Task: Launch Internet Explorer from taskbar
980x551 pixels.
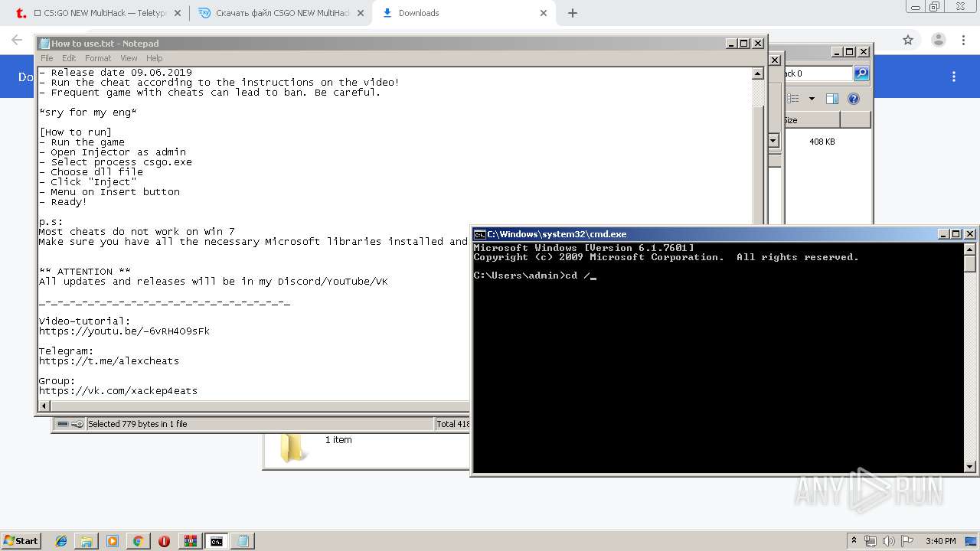Action: 61,541
